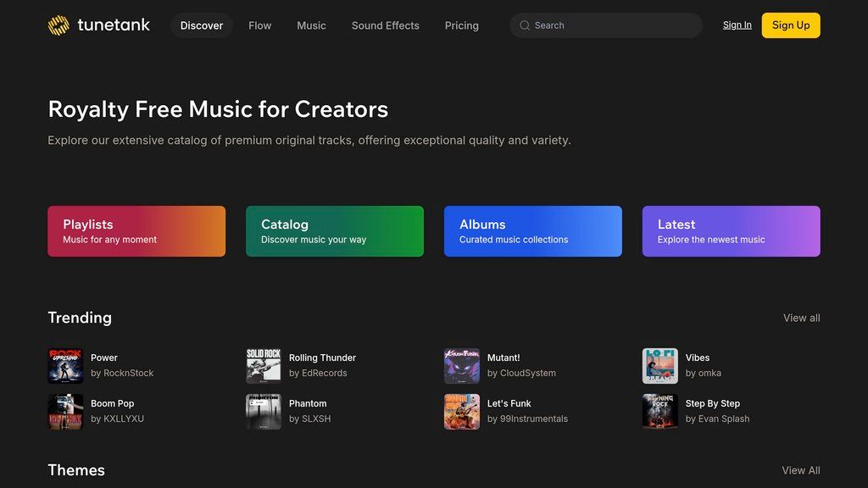Image resolution: width=868 pixels, height=488 pixels.
Task: Select the Phantom cover art
Action: click(264, 412)
